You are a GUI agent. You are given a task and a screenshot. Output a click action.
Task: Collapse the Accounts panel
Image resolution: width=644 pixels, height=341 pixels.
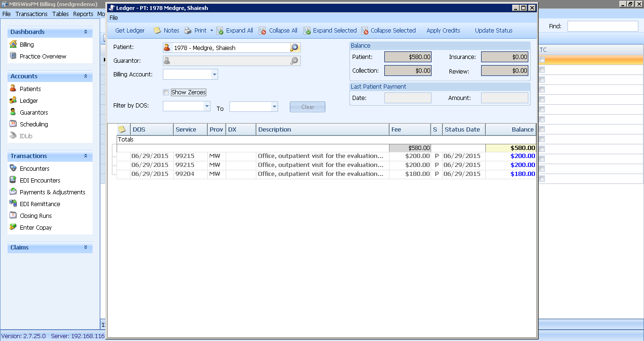pos(85,76)
